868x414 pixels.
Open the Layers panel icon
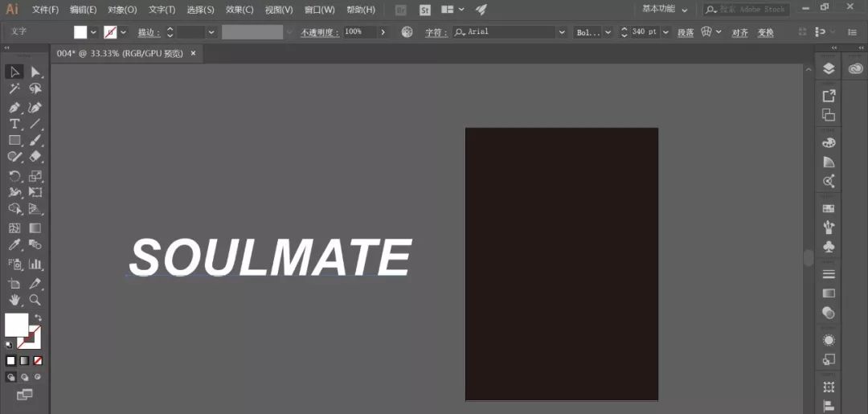(x=829, y=69)
